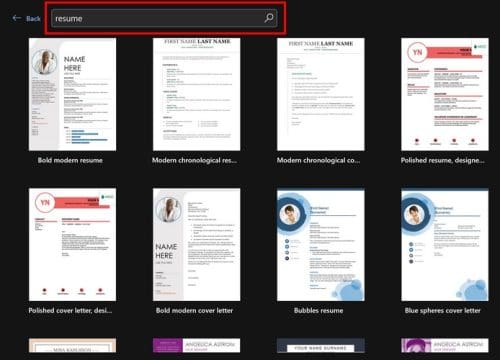Click the 'Bold modern resume' caption
The height and width of the screenshot is (360, 500).
70,160
